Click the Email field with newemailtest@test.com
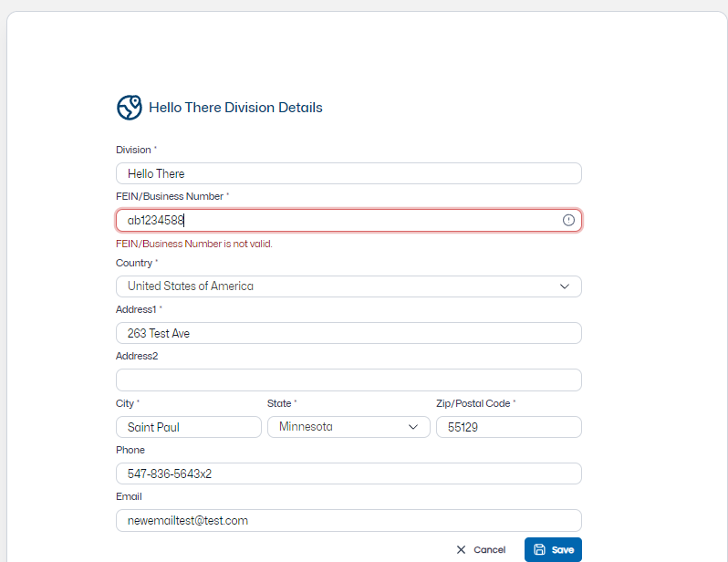 [348, 520]
